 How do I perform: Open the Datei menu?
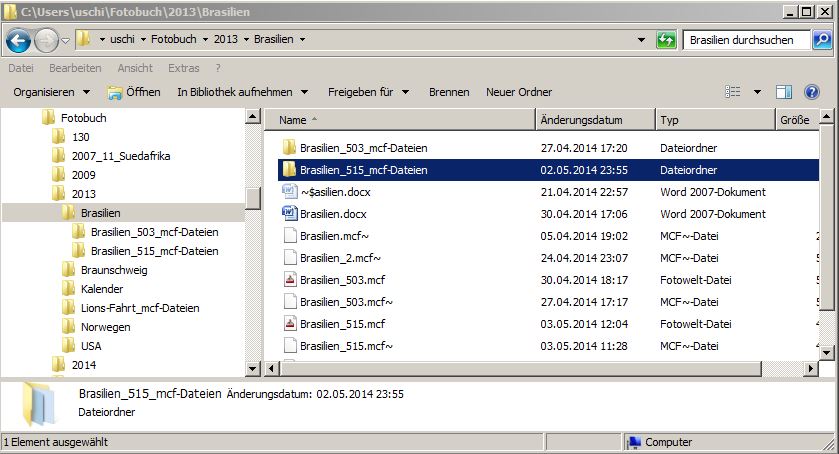tap(21, 68)
